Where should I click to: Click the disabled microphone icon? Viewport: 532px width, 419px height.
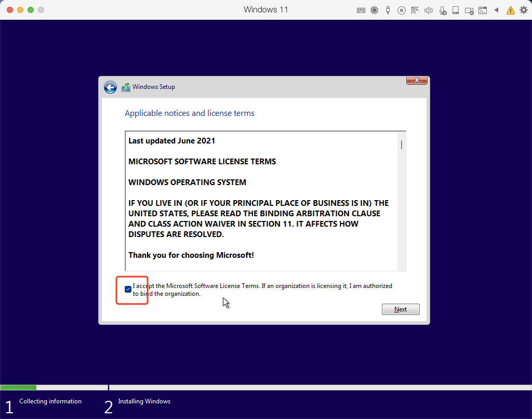443,10
